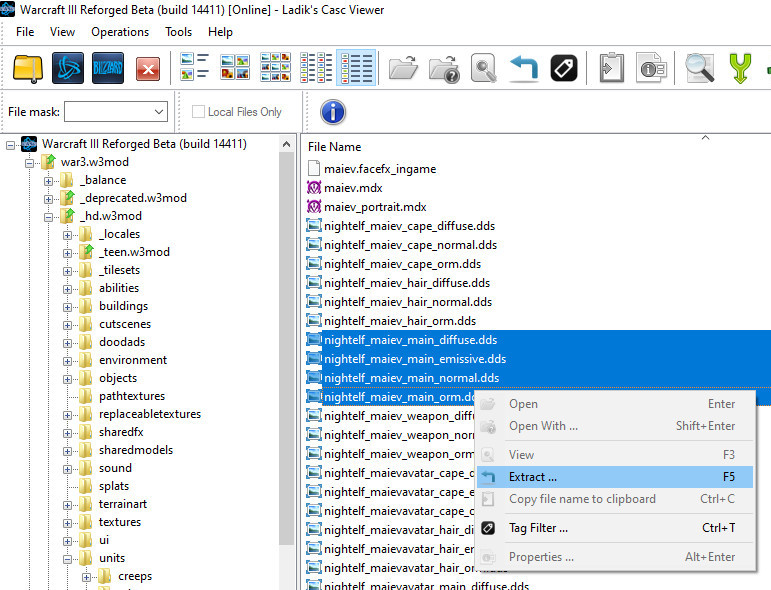Sort by the File Name column header
Image resolution: width=771 pixels, height=590 pixels.
334,147
